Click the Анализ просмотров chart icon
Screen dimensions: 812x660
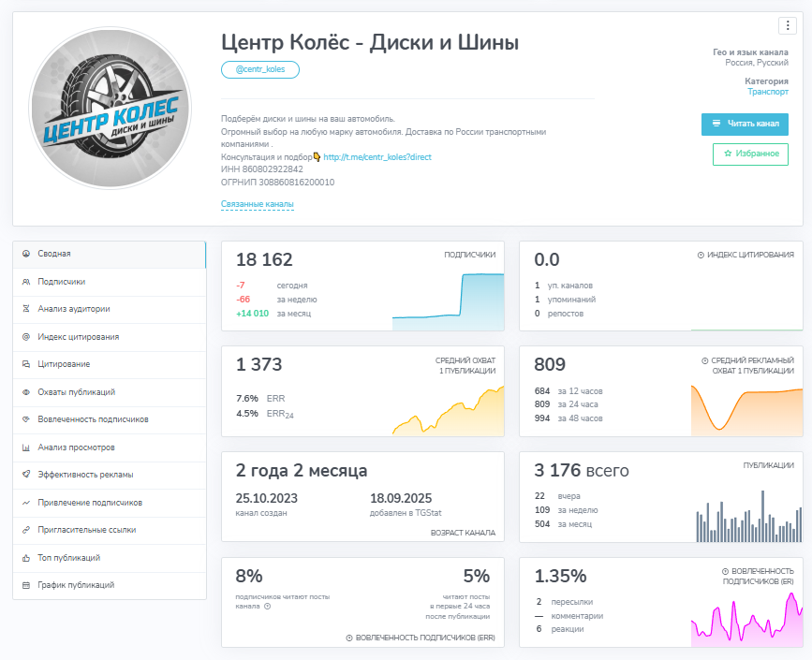point(26,447)
